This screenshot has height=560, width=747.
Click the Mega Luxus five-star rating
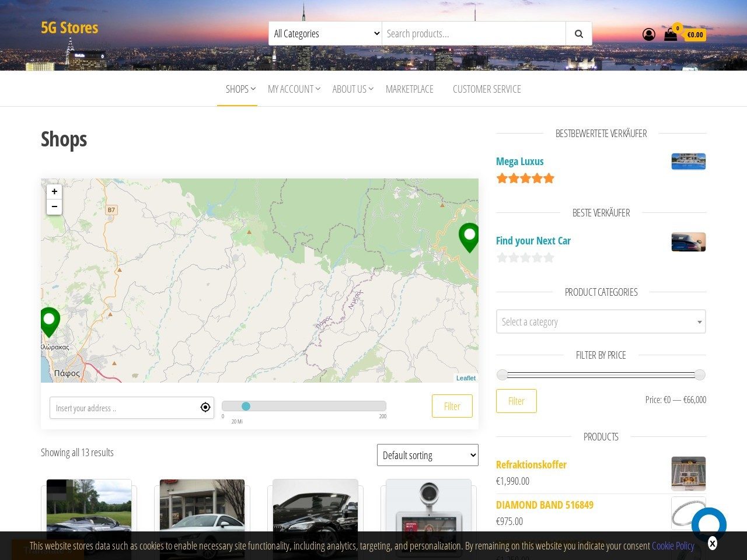[525, 178]
